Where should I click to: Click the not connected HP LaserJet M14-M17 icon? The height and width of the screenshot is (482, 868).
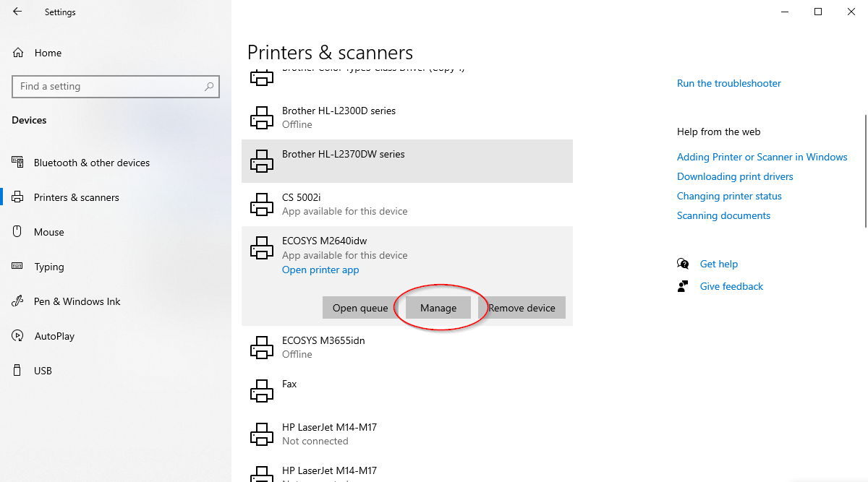pyautogui.click(x=262, y=434)
